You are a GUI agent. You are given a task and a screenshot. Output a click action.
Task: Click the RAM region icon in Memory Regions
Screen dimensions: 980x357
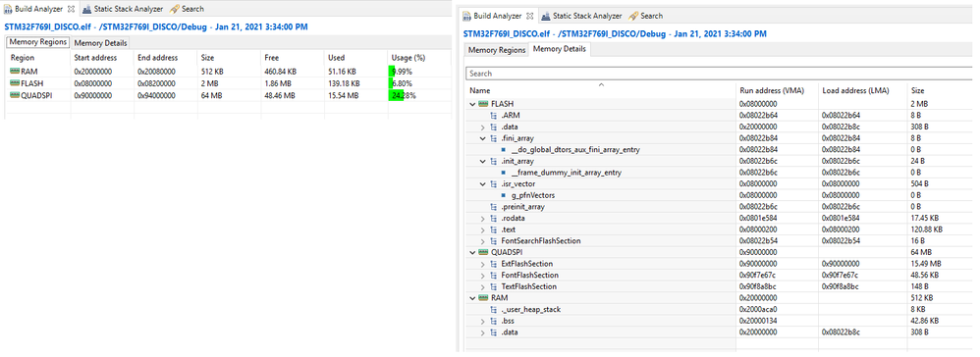click(15, 72)
